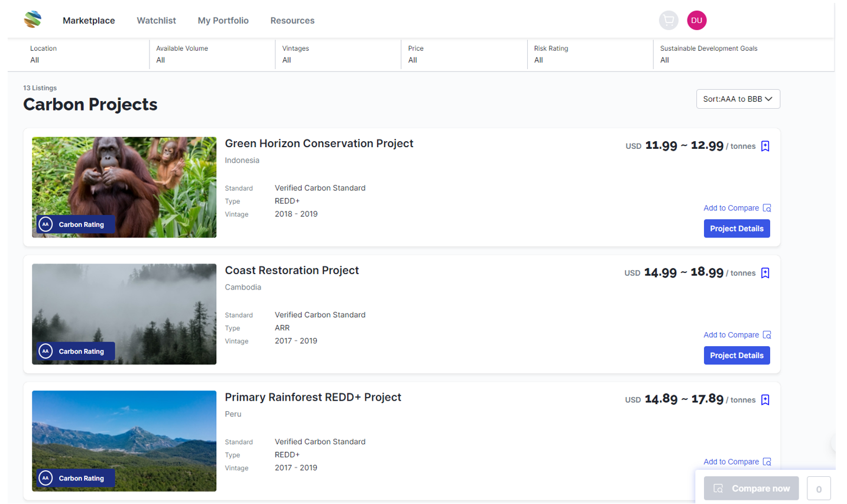Open the My Portfolio tab
The image size is (847, 504).
(223, 21)
